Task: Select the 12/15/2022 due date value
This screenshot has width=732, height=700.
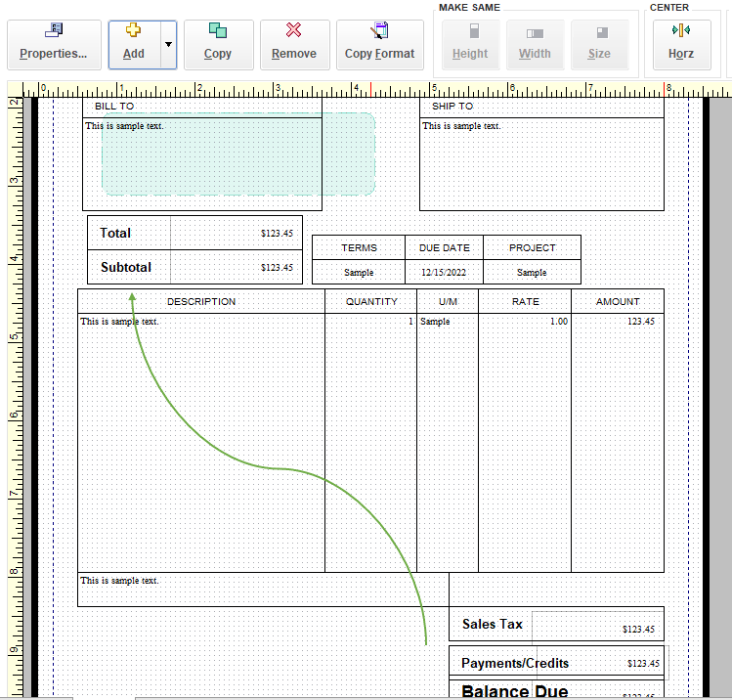Action: [x=444, y=272]
